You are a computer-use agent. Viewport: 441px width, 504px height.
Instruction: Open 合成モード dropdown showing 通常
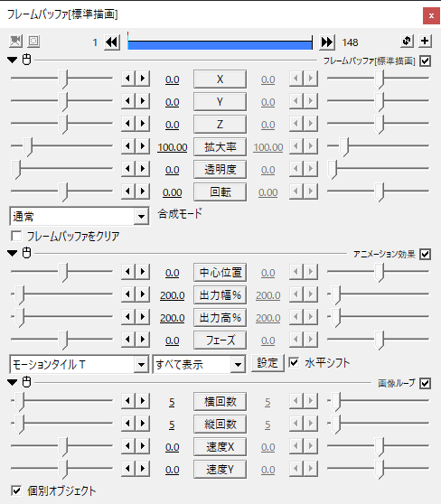click(80, 216)
